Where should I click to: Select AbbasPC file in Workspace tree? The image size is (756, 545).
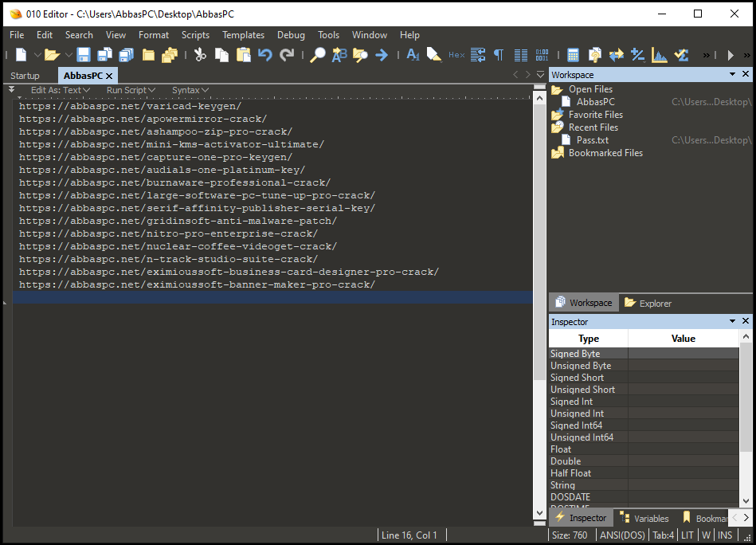pos(595,102)
